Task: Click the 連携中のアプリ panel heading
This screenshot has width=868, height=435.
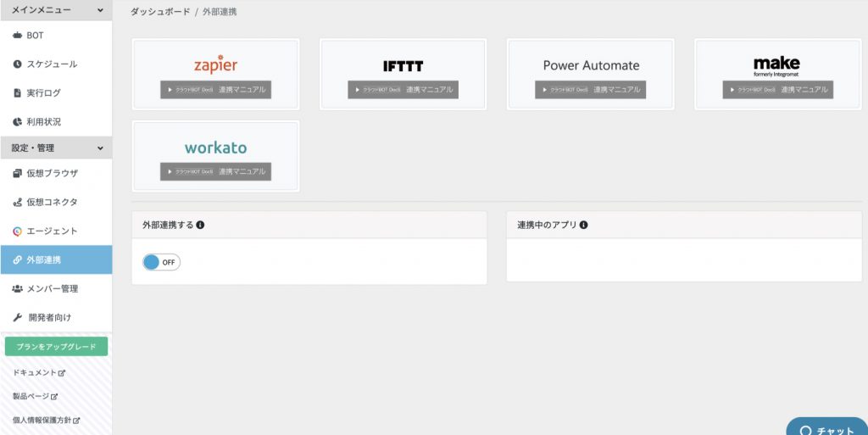Action: [547, 226]
